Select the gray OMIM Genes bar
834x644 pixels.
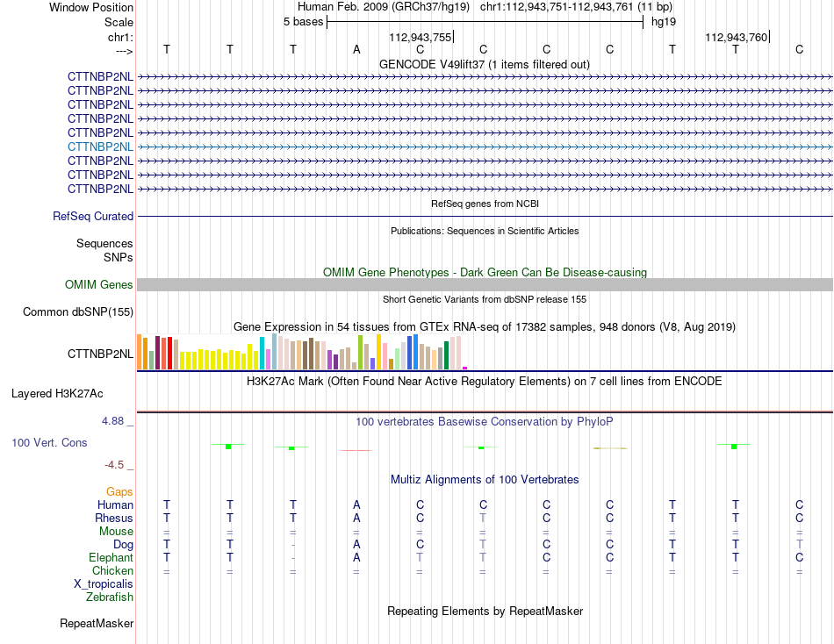coord(485,284)
